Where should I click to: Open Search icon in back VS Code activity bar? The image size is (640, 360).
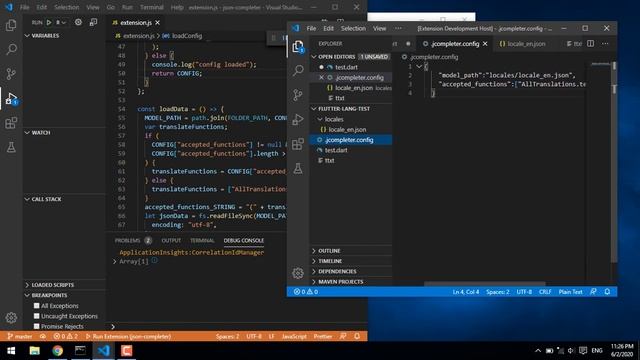click(11, 49)
